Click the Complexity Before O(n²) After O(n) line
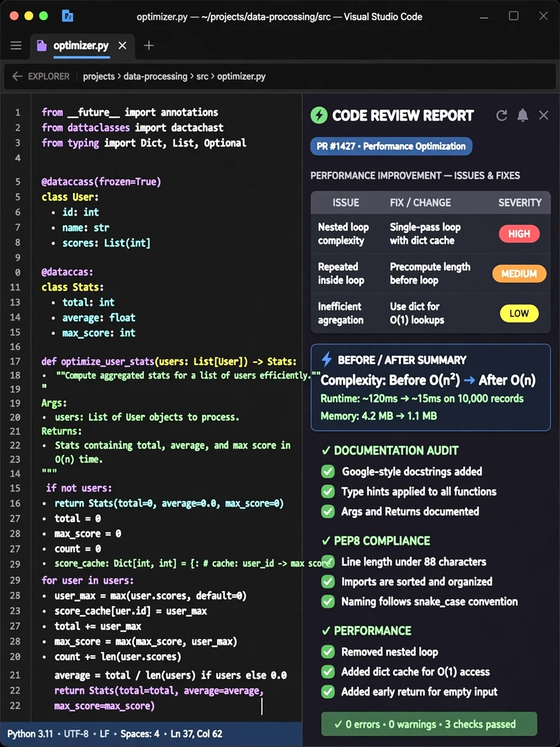The height and width of the screenshot is (747, 560). pos(428,380)
